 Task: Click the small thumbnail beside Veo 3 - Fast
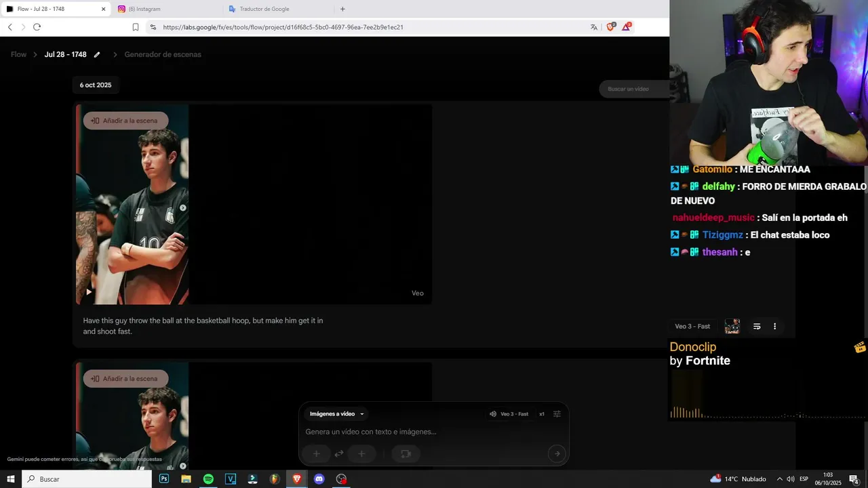pyautogui.click(x=732, y=327)
